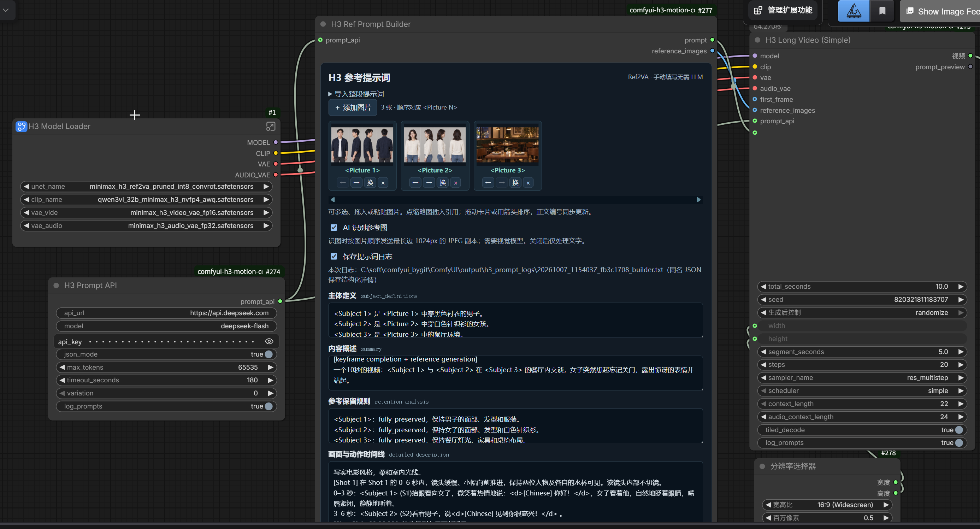
Task: Click the api_url input field
Action: [166, 313]
